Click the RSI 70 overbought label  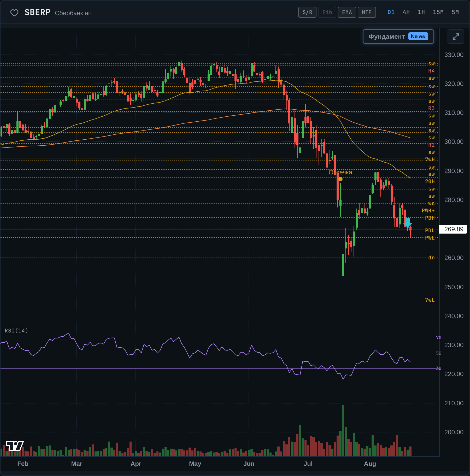tap(439, 338)
